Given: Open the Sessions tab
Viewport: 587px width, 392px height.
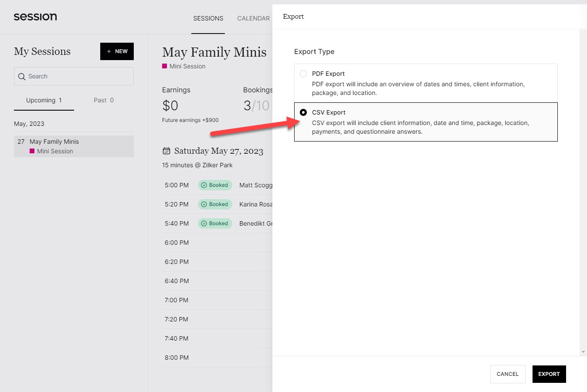Looking at the screenshot, I should [x=208, y=18].
